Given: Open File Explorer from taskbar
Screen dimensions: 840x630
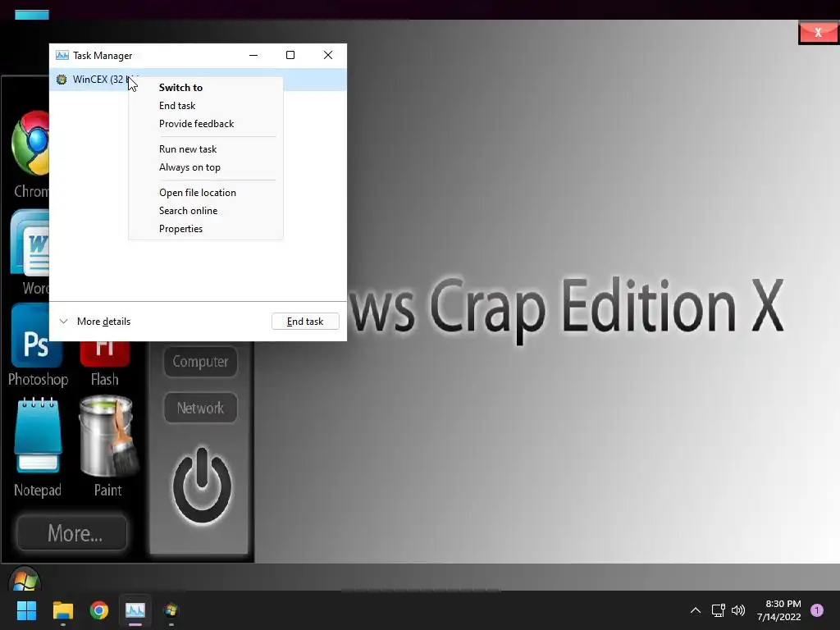Looking at the screenshot, I should (62, 610).
